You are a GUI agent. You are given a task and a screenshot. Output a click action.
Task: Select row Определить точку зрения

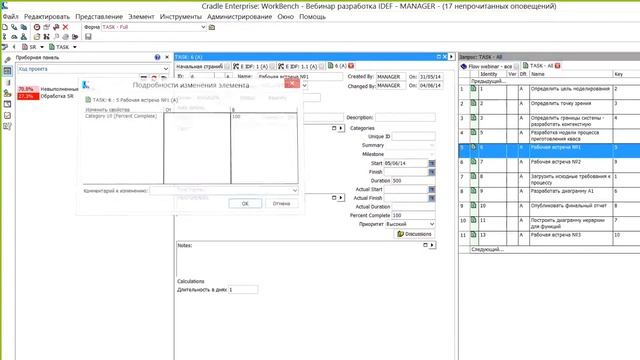(549, 107)
